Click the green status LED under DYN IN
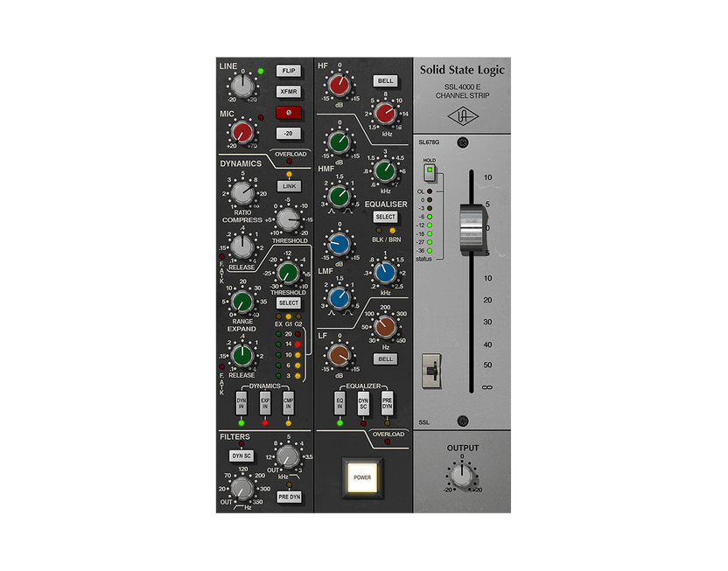 pyautogui.click(x=241, y=422)
